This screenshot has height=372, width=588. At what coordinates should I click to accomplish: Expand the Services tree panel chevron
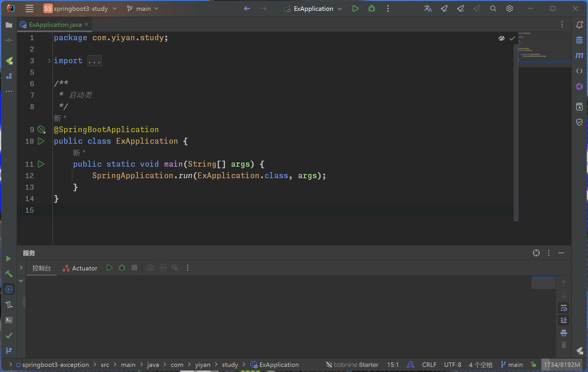[21, 268]
